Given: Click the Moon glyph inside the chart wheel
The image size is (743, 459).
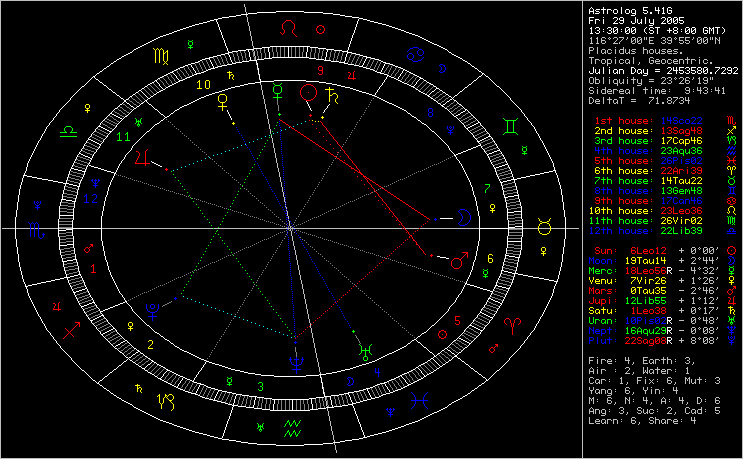Looking at the screenshot, I should [x=463, y=215].
